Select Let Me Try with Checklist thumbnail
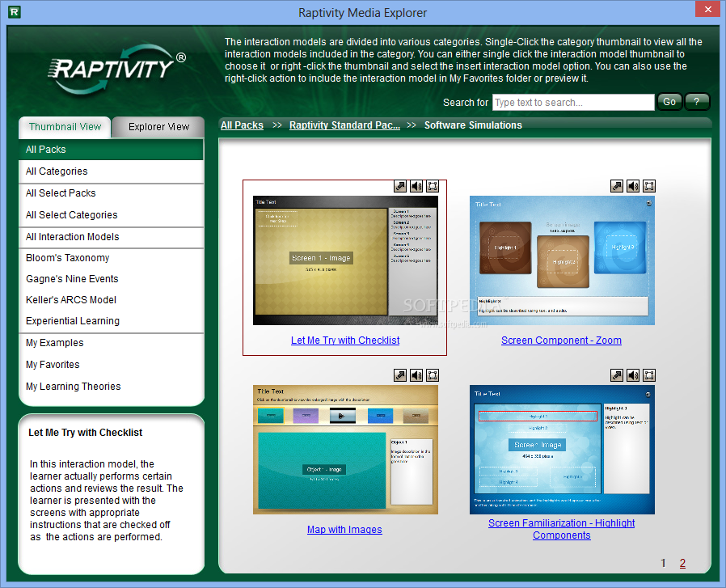This screenshot has height=588, width=726. pyautogui.click(x=345, y=260)
